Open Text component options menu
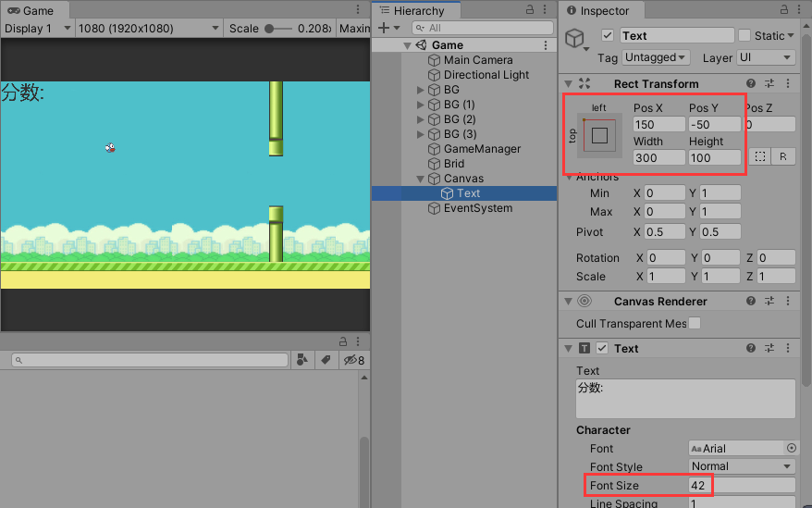This screenshot has width=812, height=508. point(788,348)
